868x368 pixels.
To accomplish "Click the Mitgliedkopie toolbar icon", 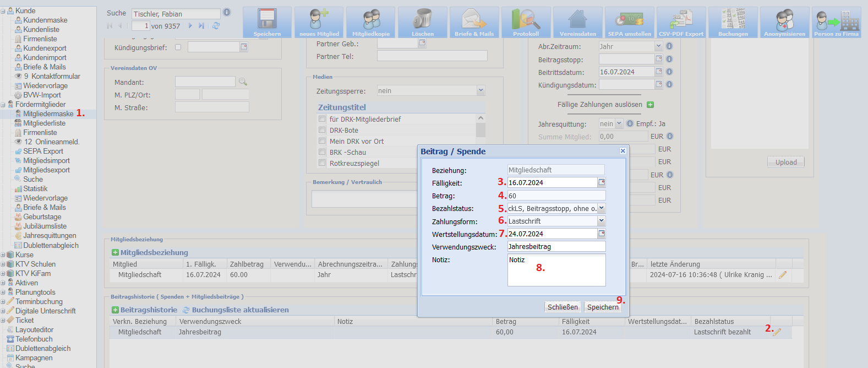I will (370, 23).
